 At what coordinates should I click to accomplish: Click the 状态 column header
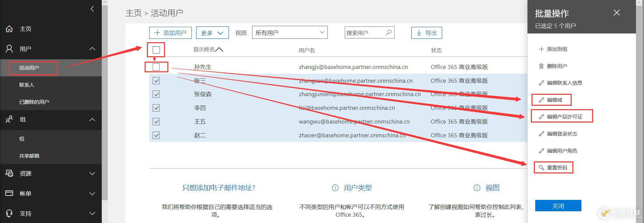point(436,50)
